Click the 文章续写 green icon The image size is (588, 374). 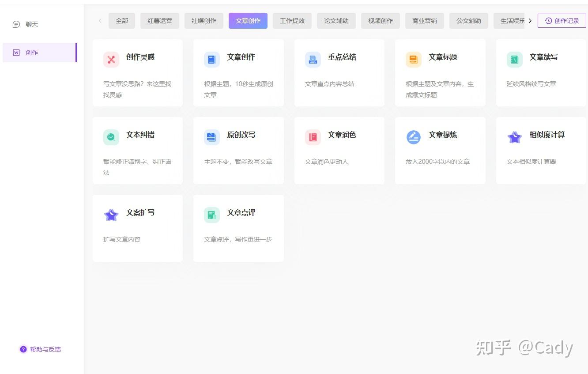point(515,60)
